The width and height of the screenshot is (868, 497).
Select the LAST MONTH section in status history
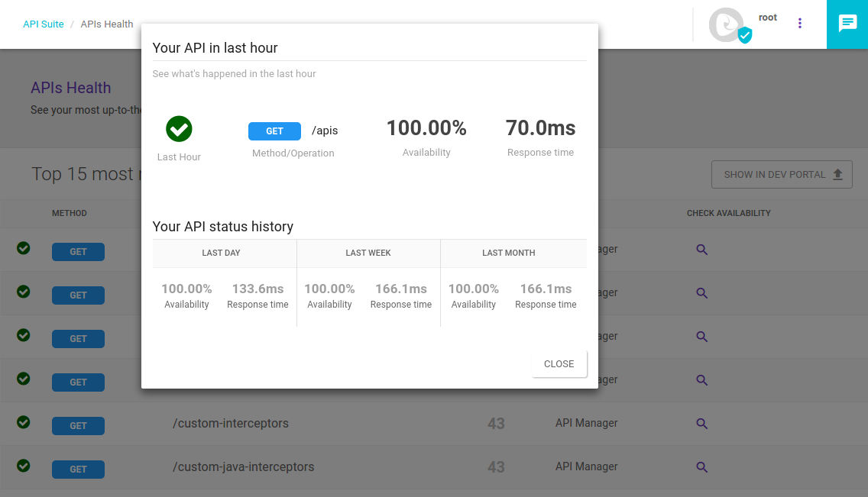(508, 253)
